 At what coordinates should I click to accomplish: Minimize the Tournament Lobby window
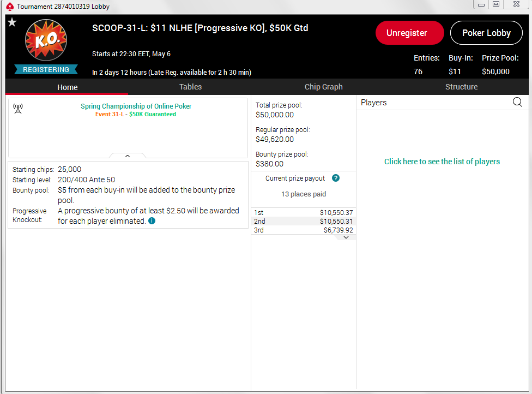coord(481,4)
